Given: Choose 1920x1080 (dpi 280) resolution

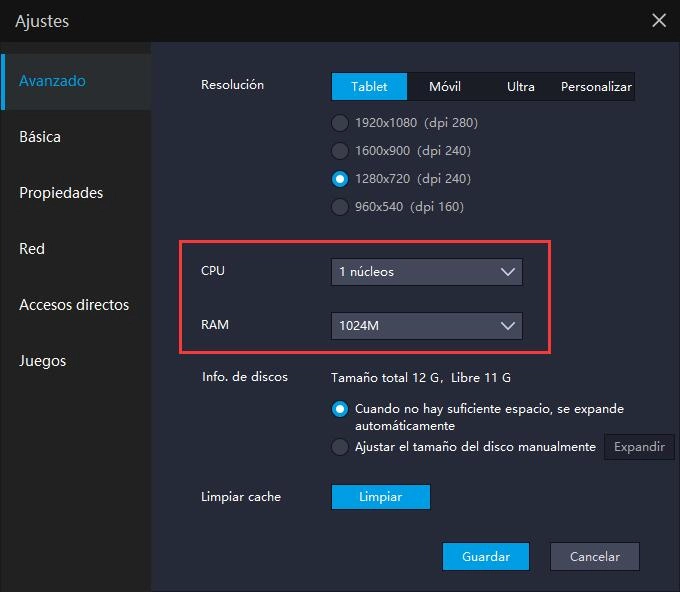Looking at the screenshot, I should click(x=340, y=123).
